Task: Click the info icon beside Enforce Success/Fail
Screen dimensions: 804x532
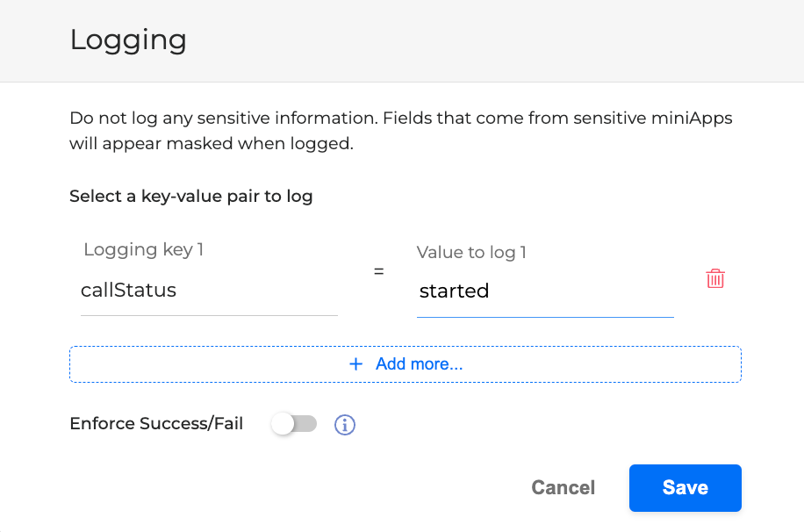Action: pyautogui.click(x=345, y=425)
